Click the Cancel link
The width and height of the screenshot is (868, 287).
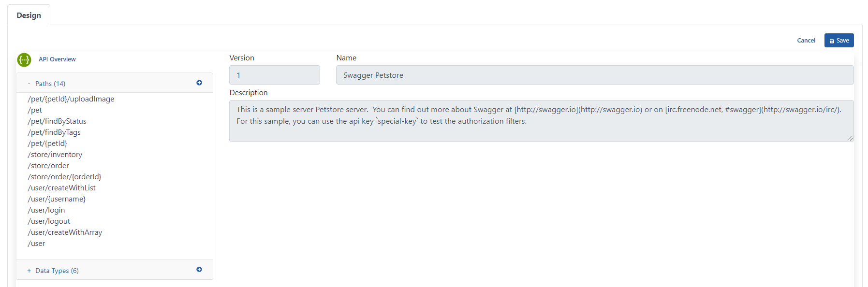(806, 41)
